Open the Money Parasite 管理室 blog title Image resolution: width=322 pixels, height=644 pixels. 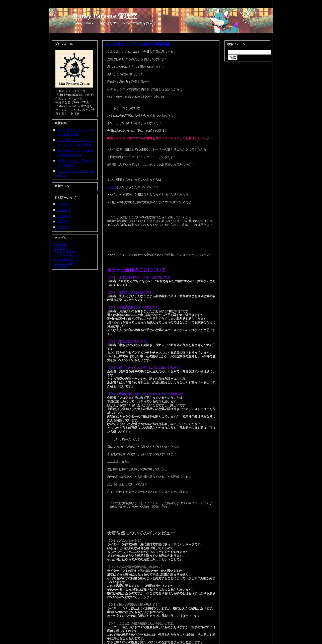click(105, 16)
